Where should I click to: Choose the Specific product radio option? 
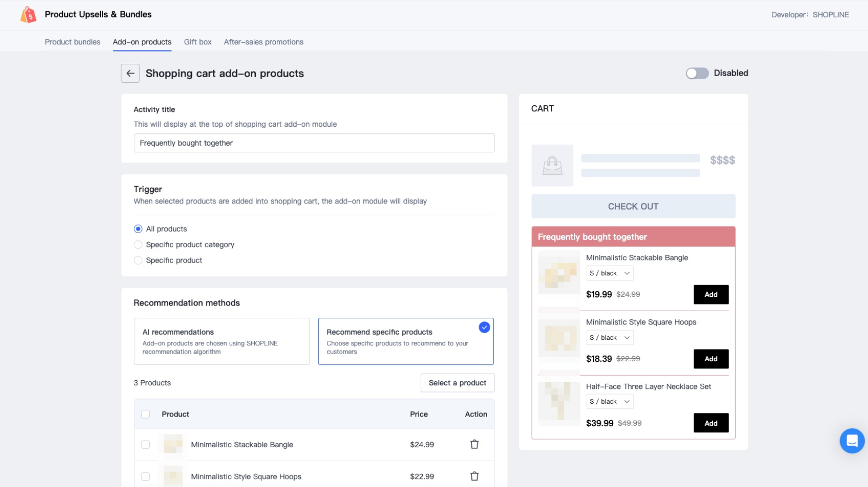138,261
